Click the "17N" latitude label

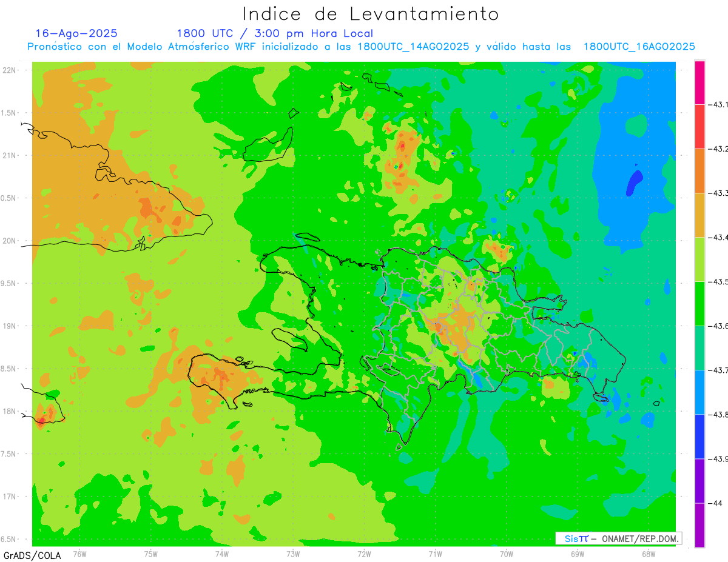pyautogui.click(x=10, y=497)
